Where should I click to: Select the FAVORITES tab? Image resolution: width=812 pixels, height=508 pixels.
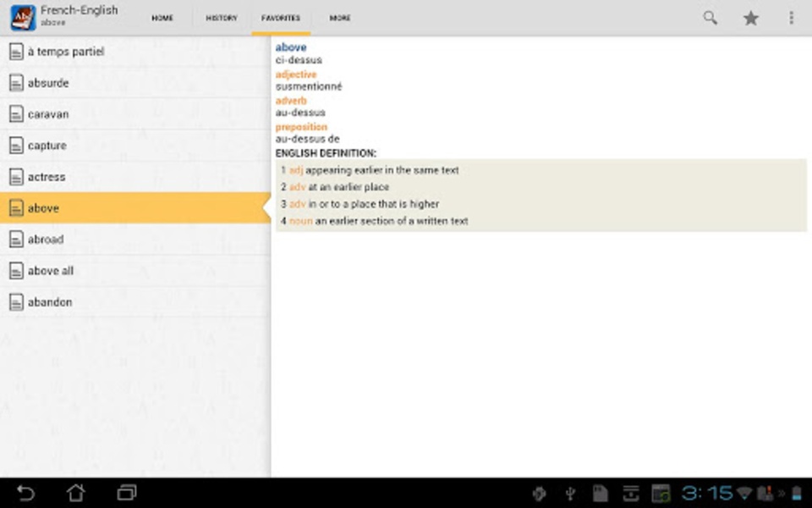click(x=281, y=18)
